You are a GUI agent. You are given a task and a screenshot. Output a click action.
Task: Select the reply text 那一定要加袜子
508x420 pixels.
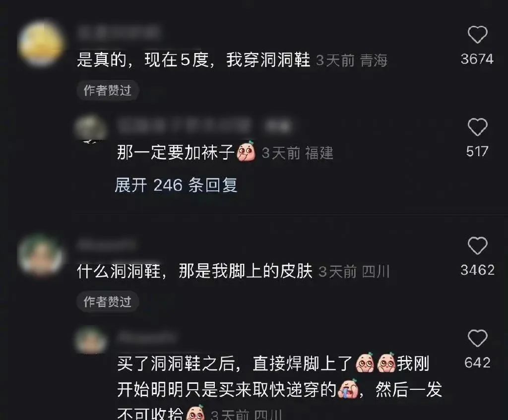(x=176, y=153)
